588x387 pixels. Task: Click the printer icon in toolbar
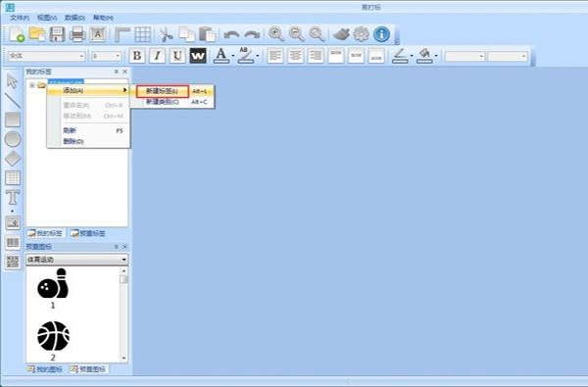pos(77,34)
